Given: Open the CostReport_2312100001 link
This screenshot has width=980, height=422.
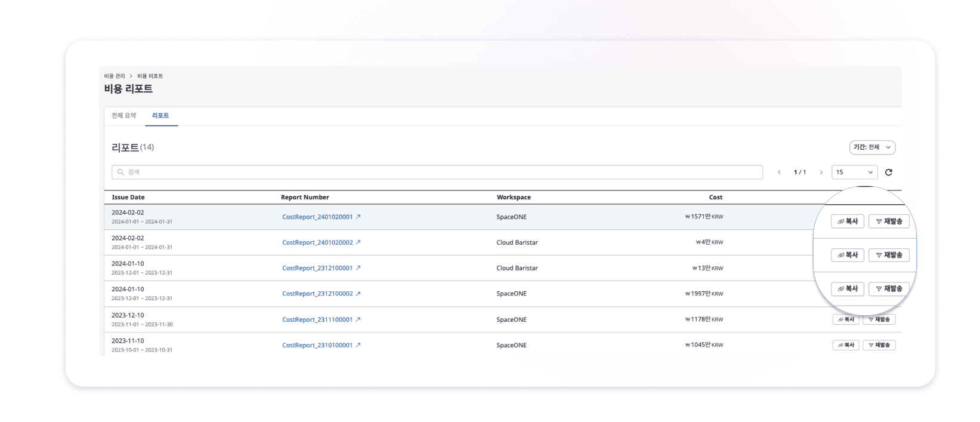Looking at the screenshot, I should tap(317, 269).
